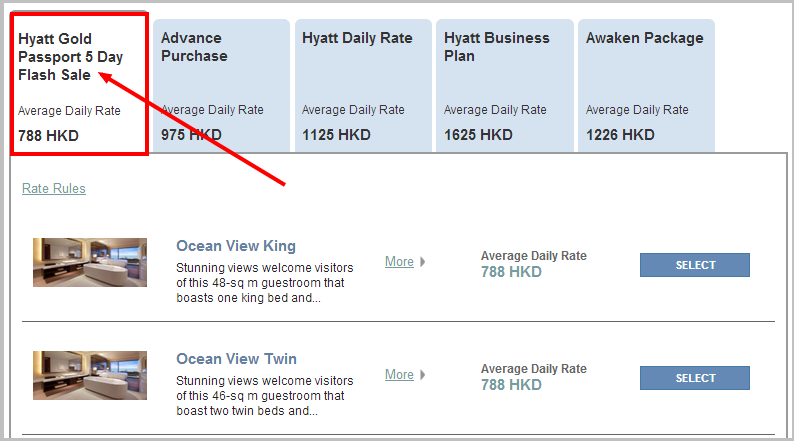Image resolution: width=794 pixels, height=441 pixels.
Task: Select the Ocean View Twin room
Action: coord(695,378)
